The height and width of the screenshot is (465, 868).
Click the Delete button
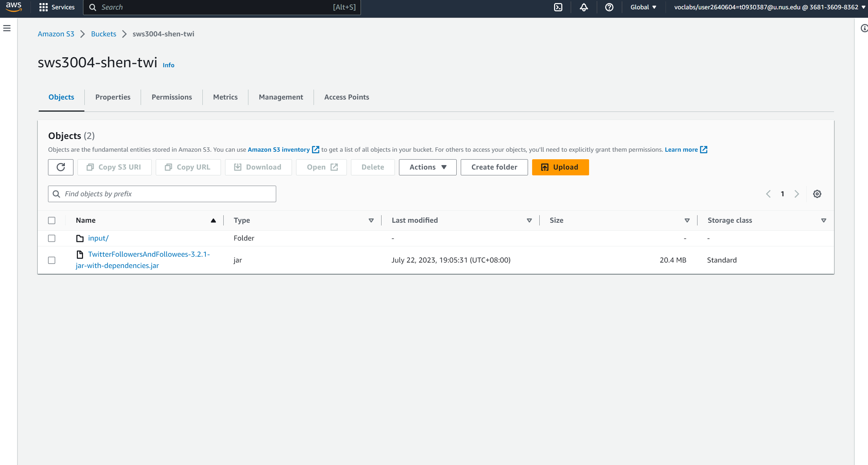point(373,167)
